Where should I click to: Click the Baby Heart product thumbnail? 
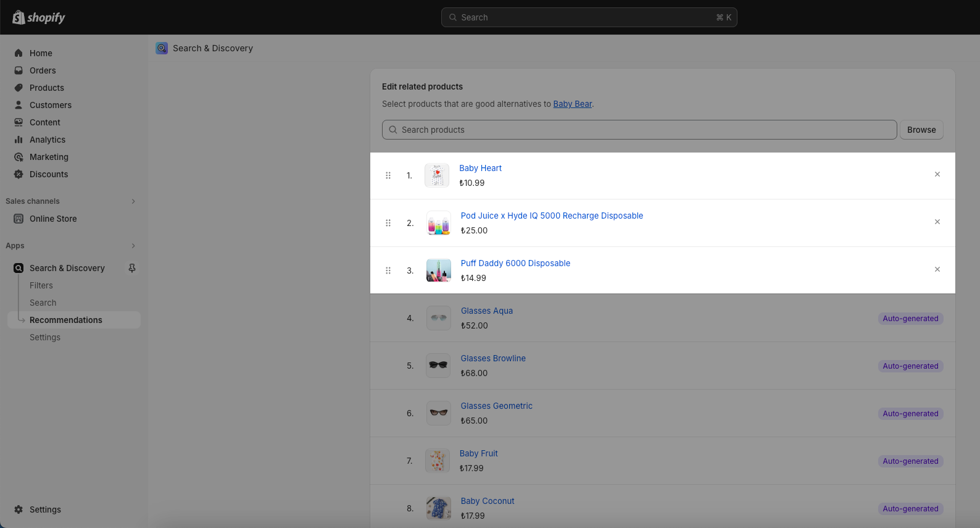[437, 175]
